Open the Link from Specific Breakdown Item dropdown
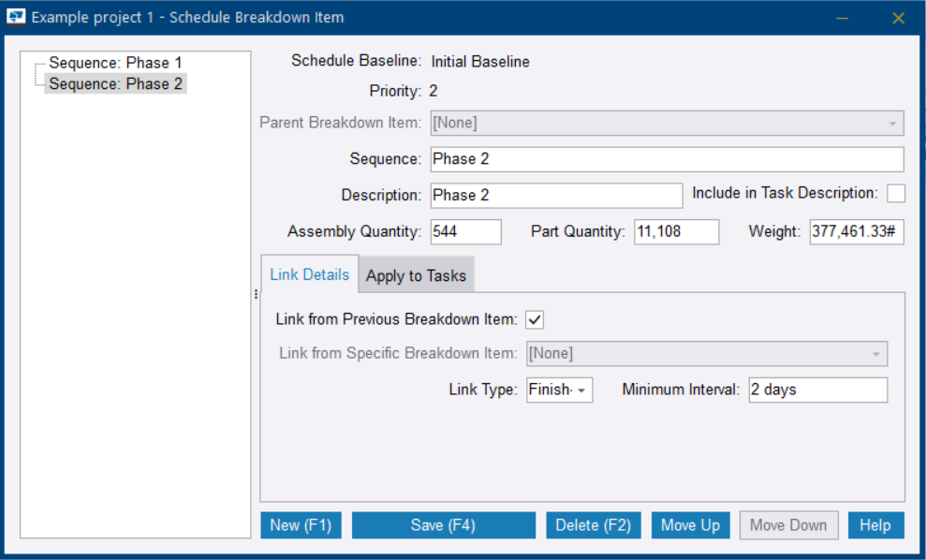Image resolution: width=926 pixels, height=560 pixels. tap(878, 353)
